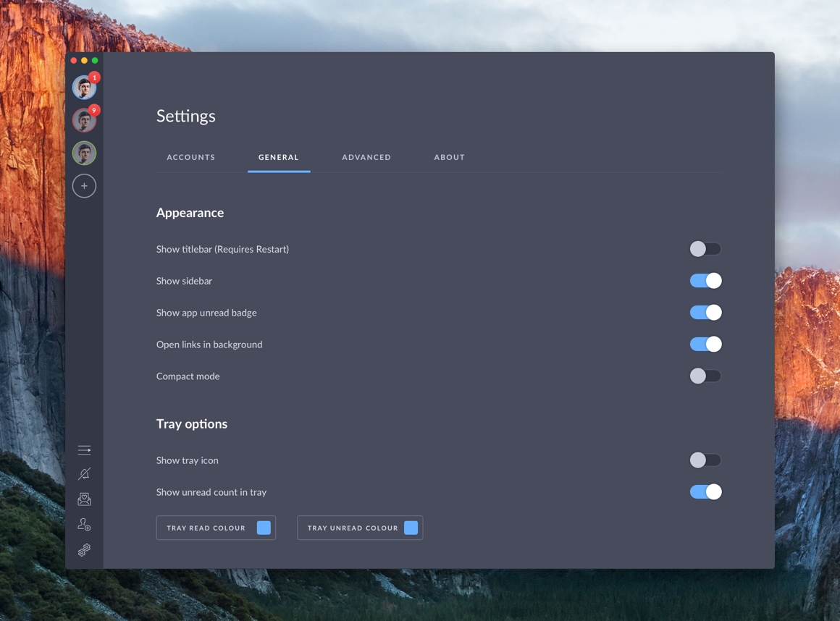This screenshot has height=621, width=840.
Task: Open the Advanced tab
Action: 366,157
